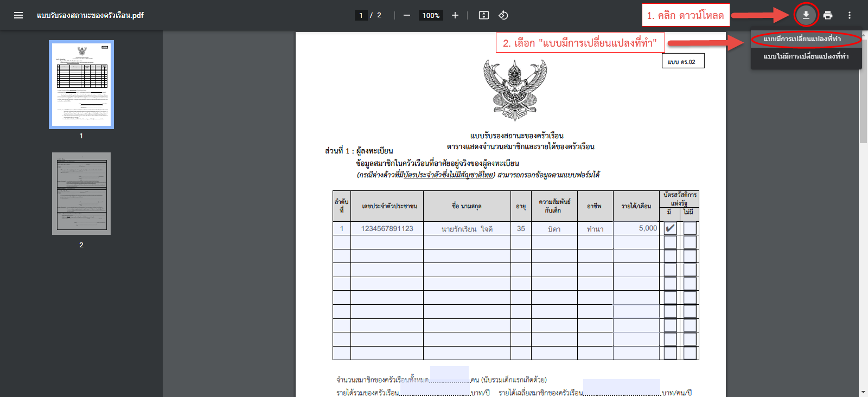Image resolution: width=868 pixels, height=397 pixels.
Task: Check the "มี" box in the second table row
Action: pyautogui.click(x=671, y=242)
